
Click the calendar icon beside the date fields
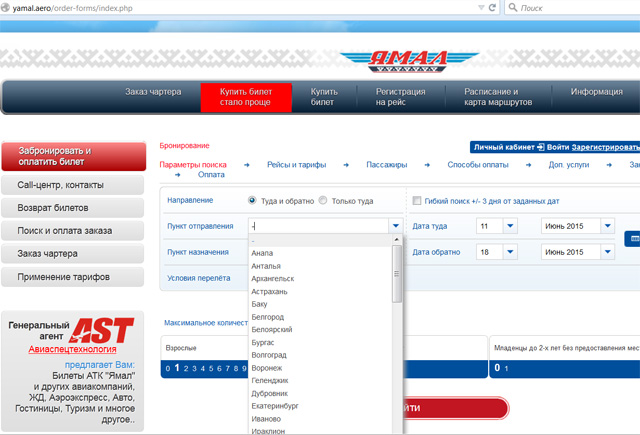[x=633, y=239]
